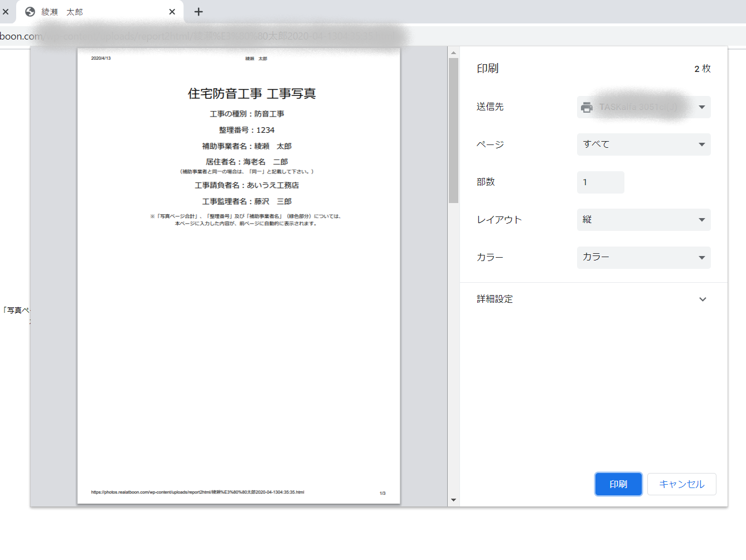The width and height of the screenshot is (746, 560).
Task: Close the partially visible leftmost tab
Action: click(6, 12)
